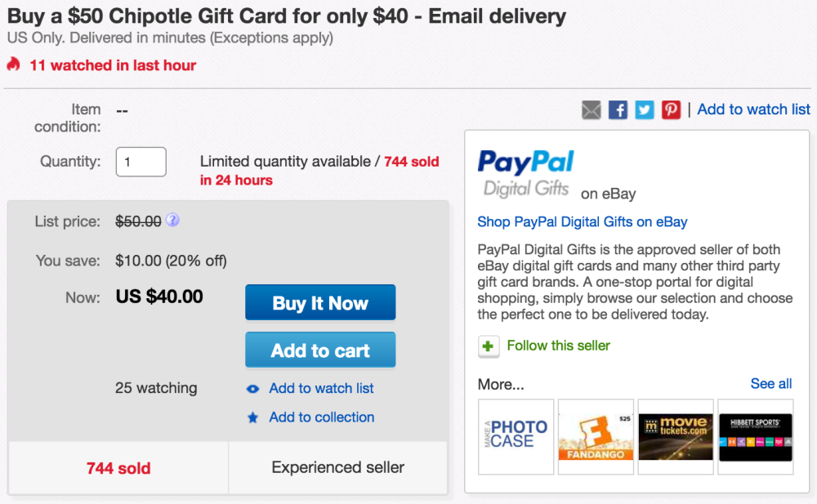The height and width of the screenshot is (504, 817).
Task: See all items from this seller
Action: tap(770, 383)
